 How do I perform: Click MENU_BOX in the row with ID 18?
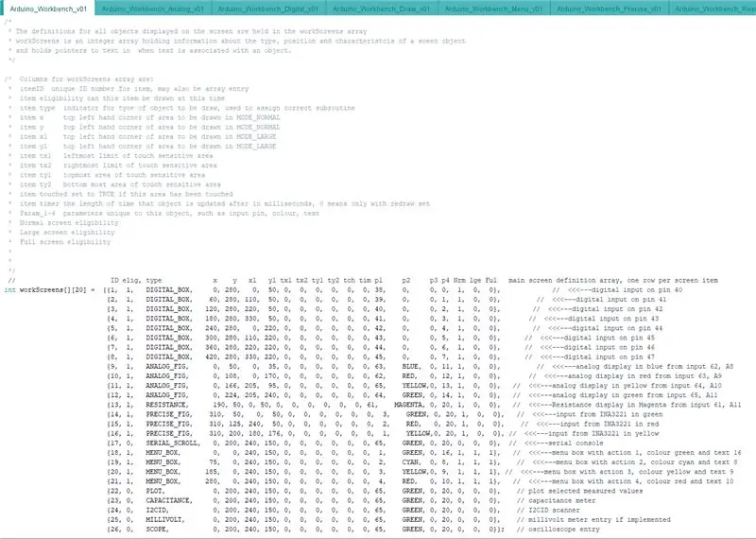[163, 453]
